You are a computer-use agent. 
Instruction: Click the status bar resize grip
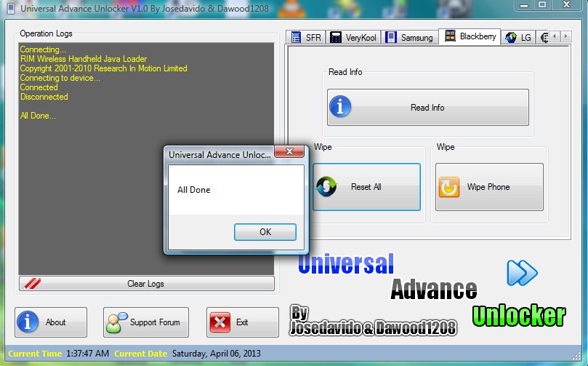pos(577,357)
